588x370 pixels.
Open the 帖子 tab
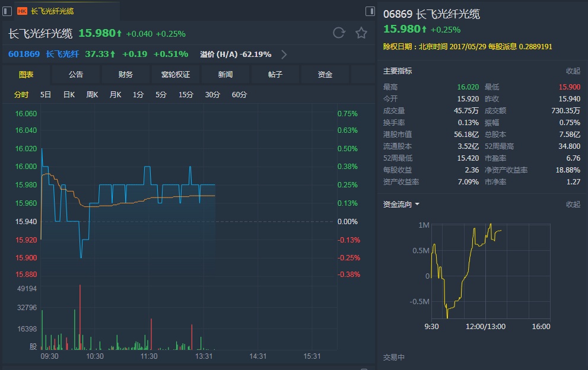pos(275,75)
